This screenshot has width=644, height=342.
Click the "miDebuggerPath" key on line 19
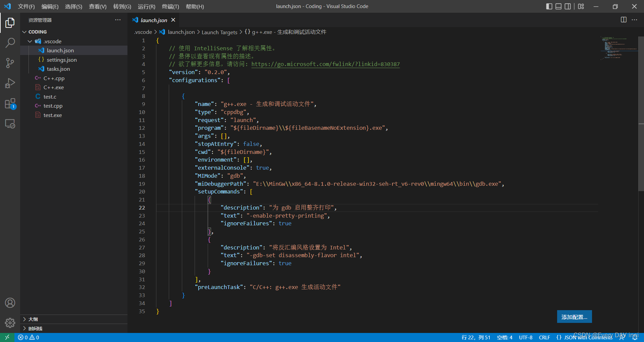222,184
